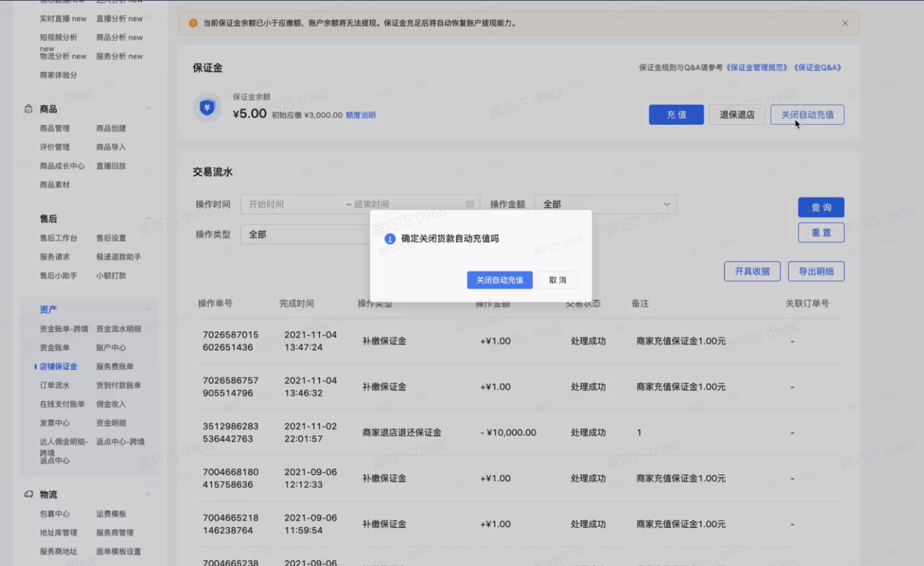
Task: Click the 商品 category icon in sidebar
Action: [28, 109]
